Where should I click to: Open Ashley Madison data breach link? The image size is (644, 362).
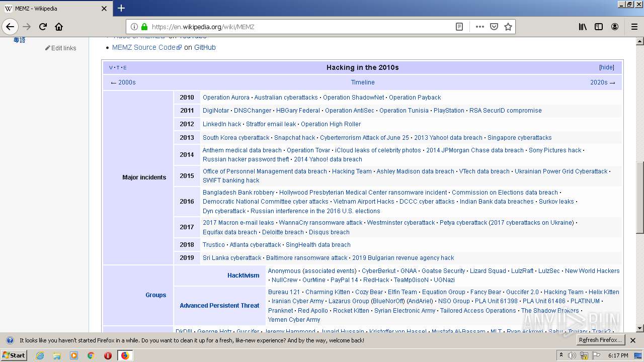[x=415, y=171]
